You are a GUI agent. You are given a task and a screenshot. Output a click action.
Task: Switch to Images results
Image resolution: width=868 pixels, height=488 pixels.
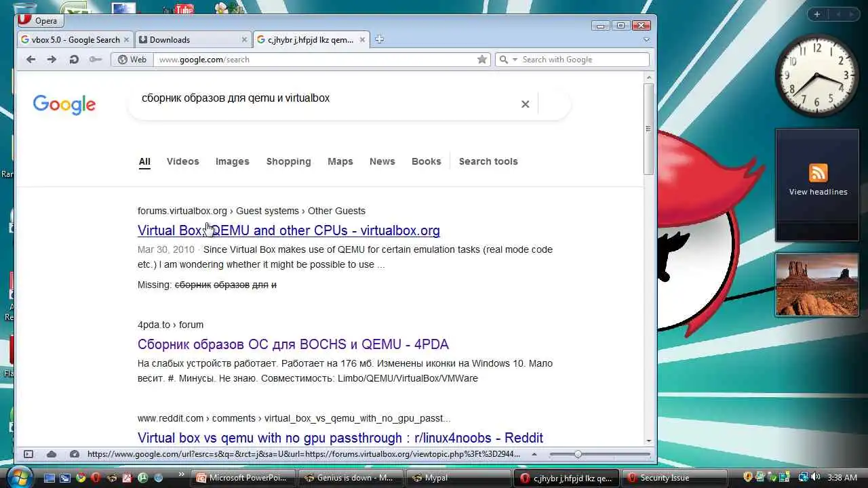(233, 161)
